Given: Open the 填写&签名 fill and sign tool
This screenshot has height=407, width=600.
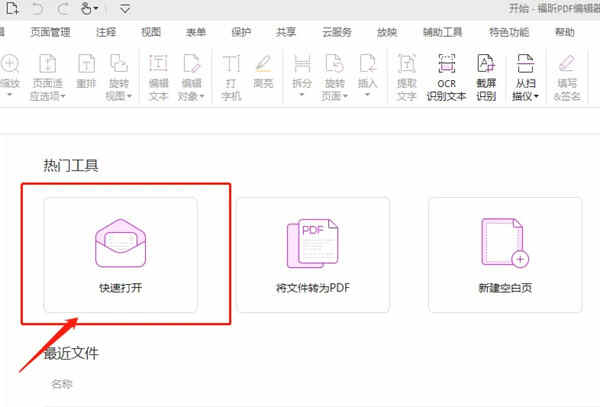Looking at the screenshot, I should (567, 74).
